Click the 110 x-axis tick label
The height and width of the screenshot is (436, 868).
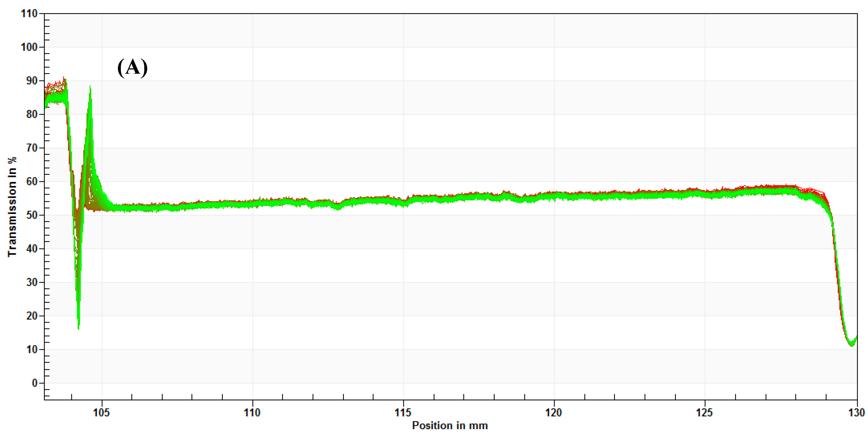click(252, 412)
